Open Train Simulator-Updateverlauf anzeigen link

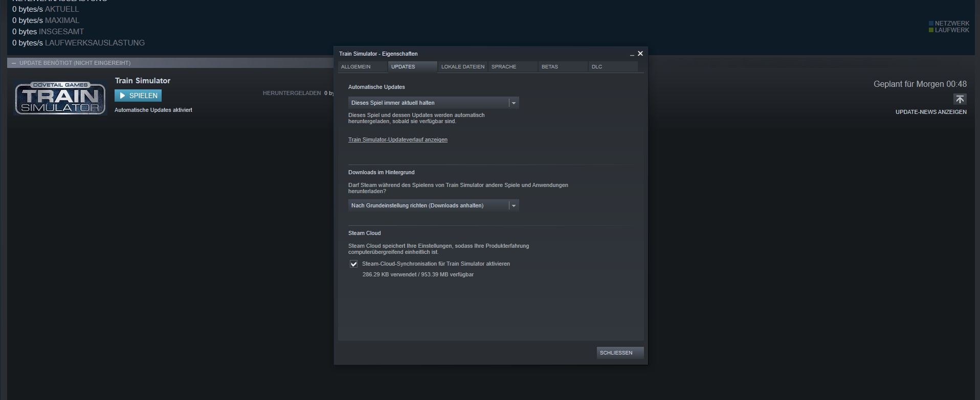pyautogui.click(x=398, y=139)
